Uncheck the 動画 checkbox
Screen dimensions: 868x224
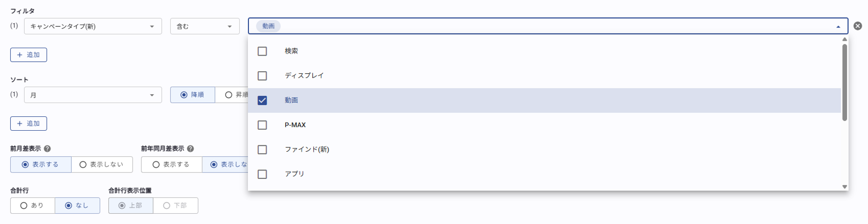tap(262, 100)
